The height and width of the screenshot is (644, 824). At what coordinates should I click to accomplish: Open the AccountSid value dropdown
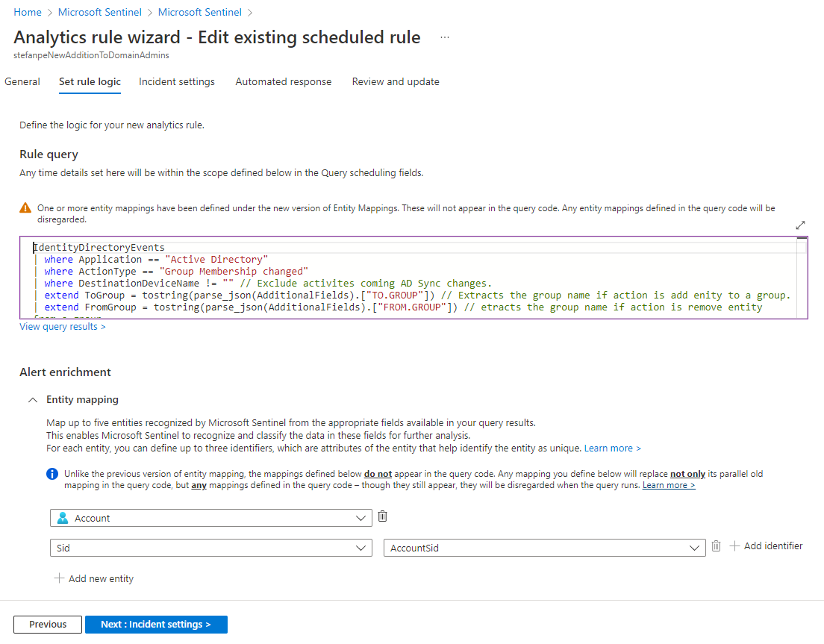pos(544,548)
